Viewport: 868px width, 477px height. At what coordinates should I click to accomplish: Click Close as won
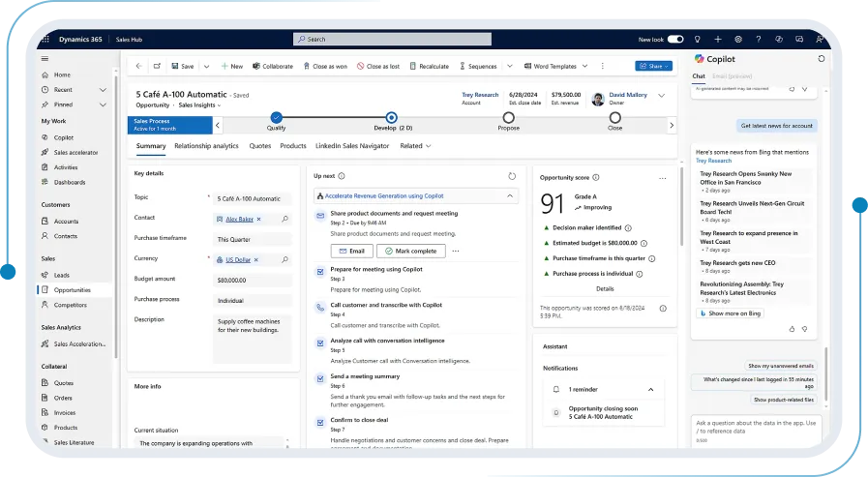325,66
